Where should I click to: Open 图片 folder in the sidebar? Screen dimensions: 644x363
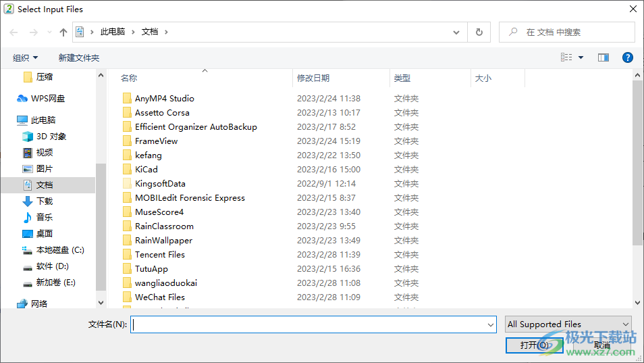tap(38, 168)
